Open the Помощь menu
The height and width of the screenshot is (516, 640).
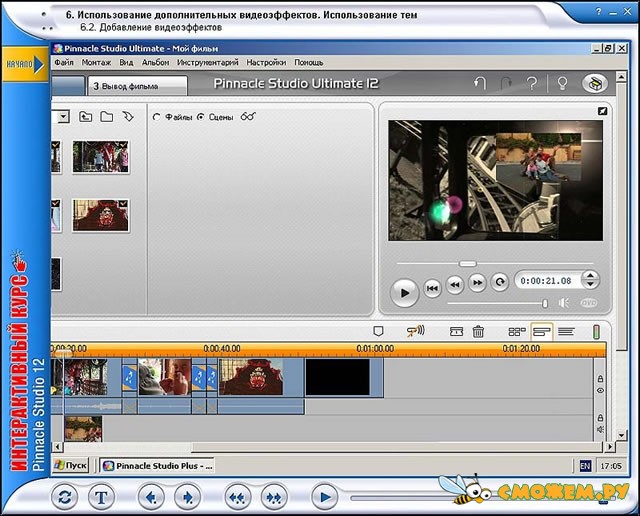coord(309,62)
